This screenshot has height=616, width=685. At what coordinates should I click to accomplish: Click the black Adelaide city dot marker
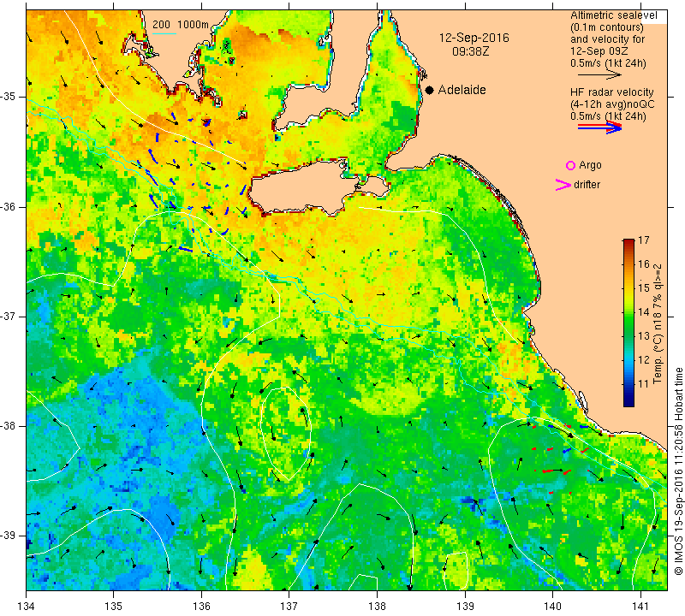(x=430, y=90)
